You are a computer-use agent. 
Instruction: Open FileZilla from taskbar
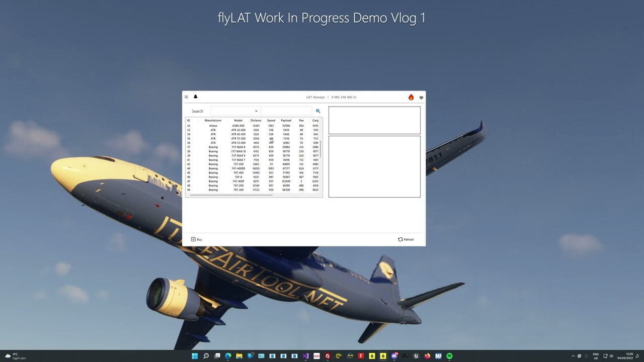coord(328,356)
